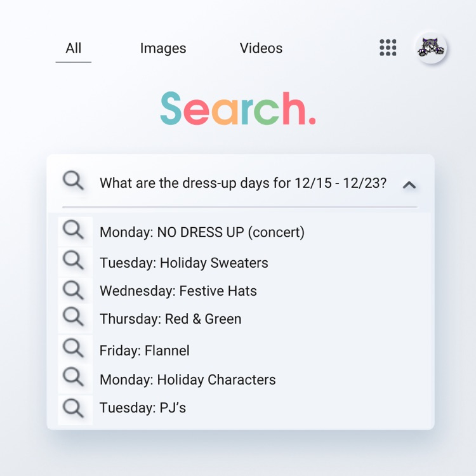Switch to the Images tab
The width and height of the screenshot is (476, 476).
click(x=163, y=48)
